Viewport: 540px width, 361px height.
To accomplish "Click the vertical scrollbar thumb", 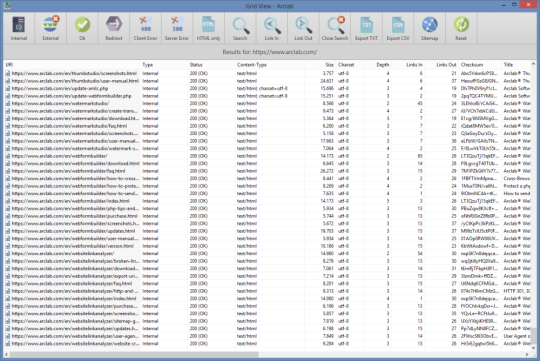I will point(533,336).
